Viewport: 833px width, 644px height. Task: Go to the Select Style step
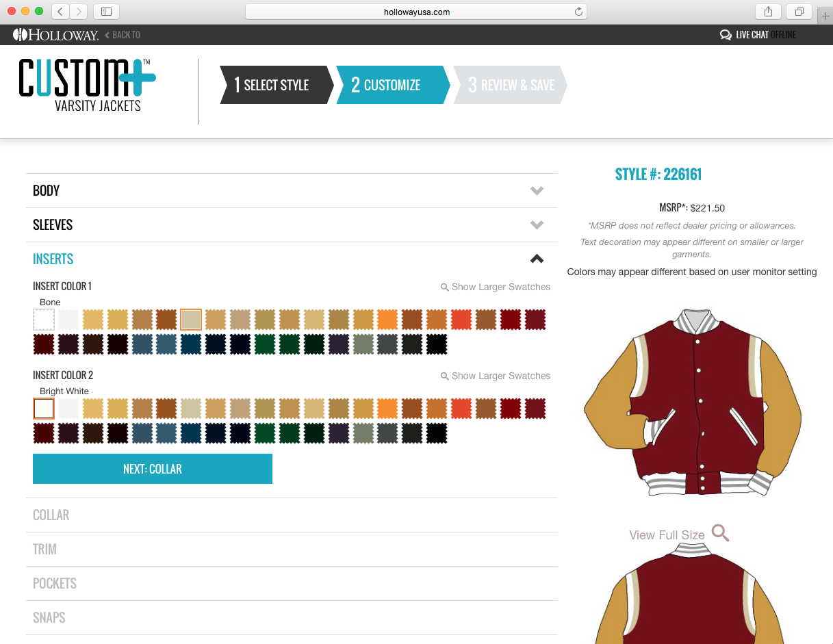tap(277, 85)
